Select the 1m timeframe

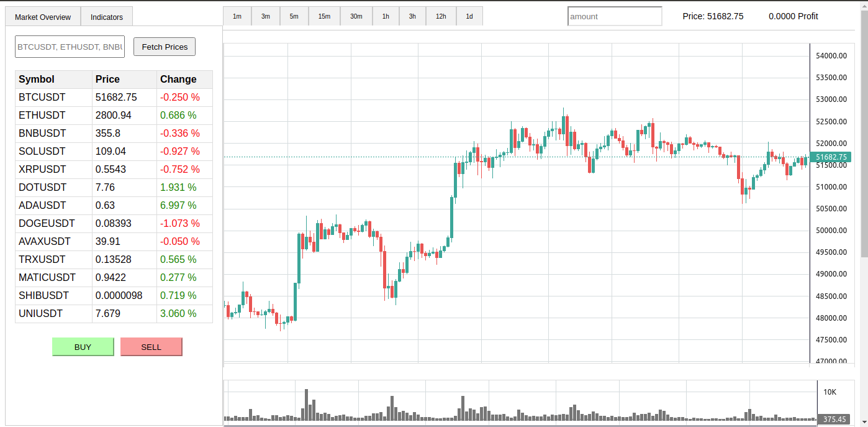[237, 16]
